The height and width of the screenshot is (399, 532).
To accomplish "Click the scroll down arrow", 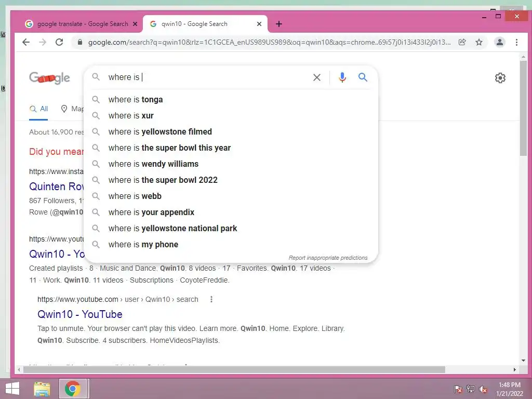I will (523, 361).
